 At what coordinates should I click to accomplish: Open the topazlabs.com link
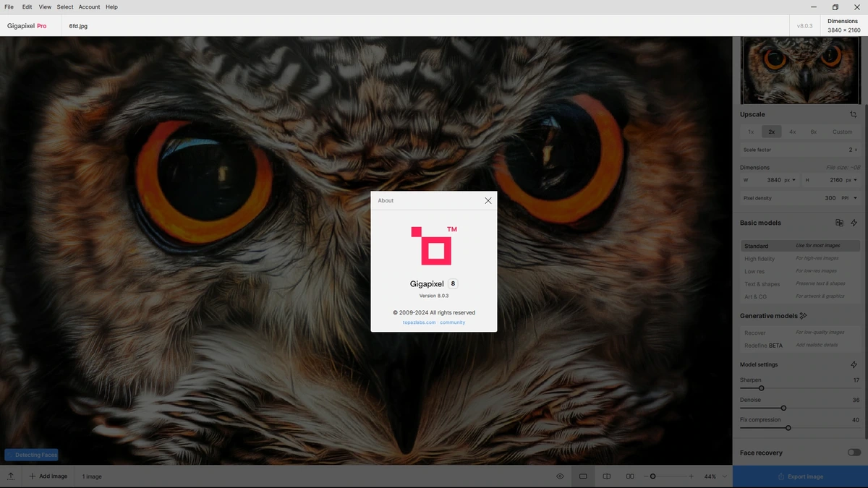click(420, 322)
